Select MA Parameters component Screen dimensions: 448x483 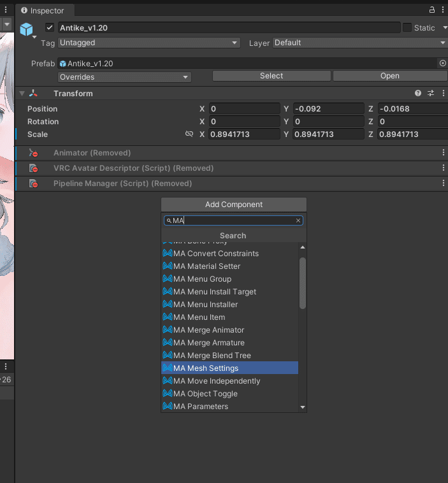pos(230,407)
